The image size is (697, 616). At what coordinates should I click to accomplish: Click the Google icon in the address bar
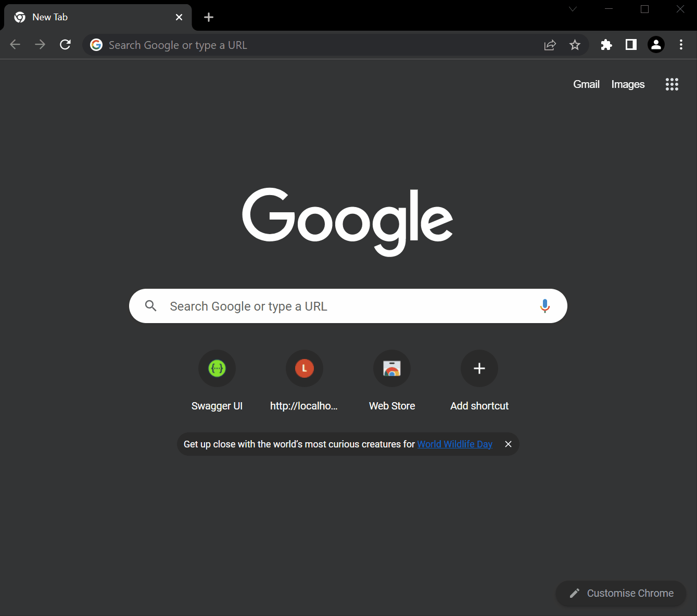[x=96, y=45]
